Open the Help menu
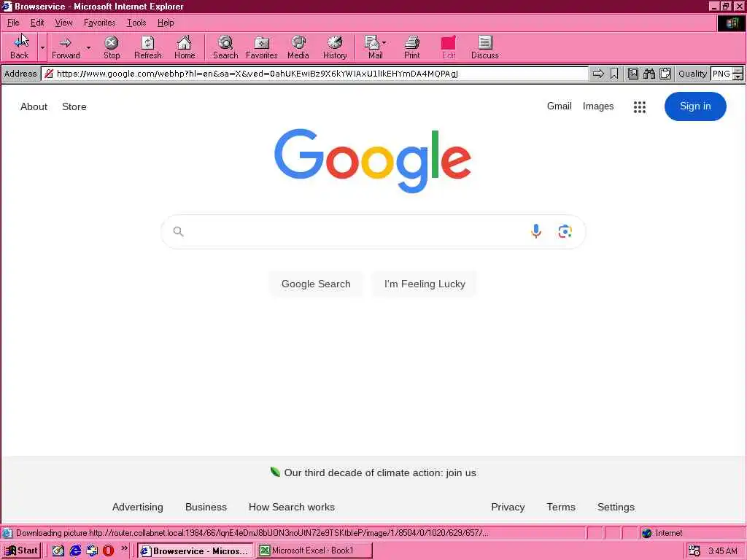Viewport: 747px width, 560px height. (166, 23)
